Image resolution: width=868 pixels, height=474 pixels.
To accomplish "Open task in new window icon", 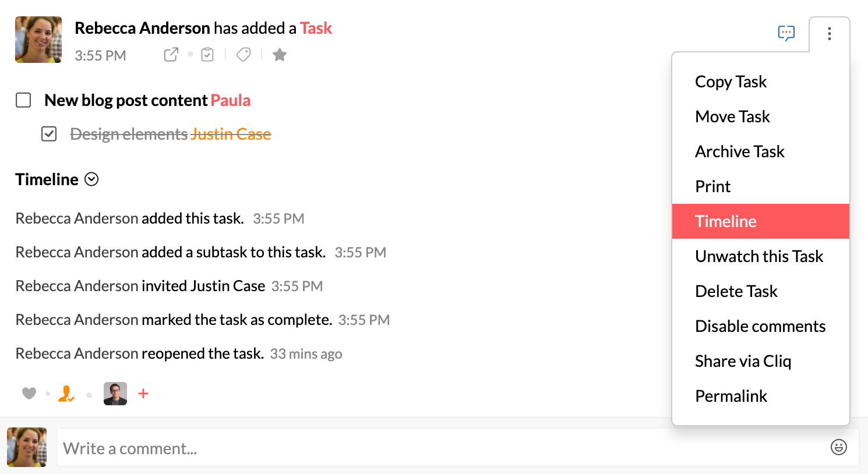I will coord(171,55).
